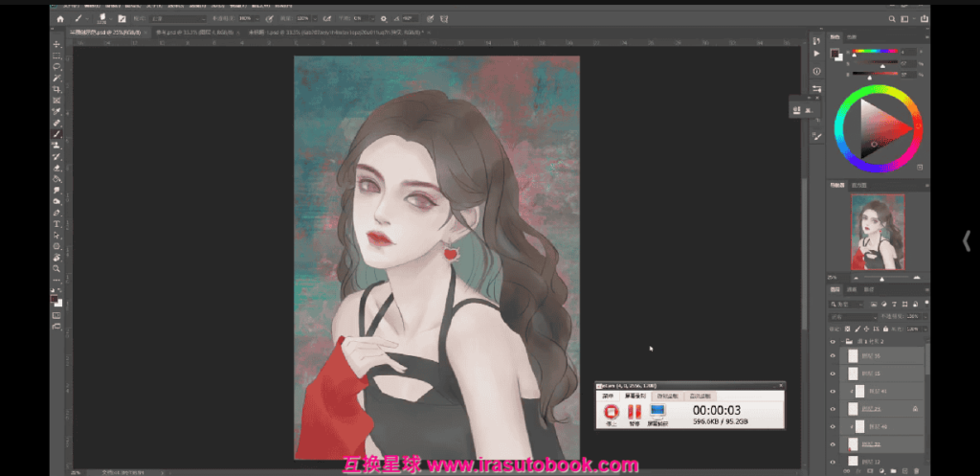Click the Add layer mask icon
The height and width of the screenshot is (476, 980).
[870, 470]
